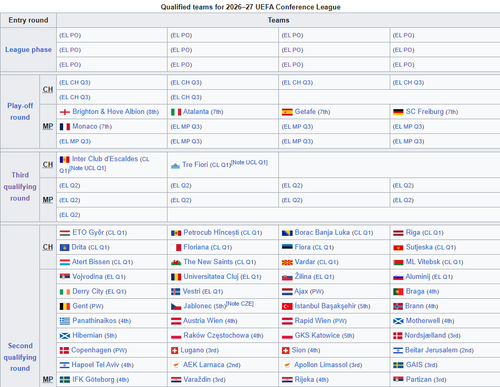This screenshot has width=500, height=387.
Task: Click the Sweden flag beside GAIS
Action: [x=398, y=365]
